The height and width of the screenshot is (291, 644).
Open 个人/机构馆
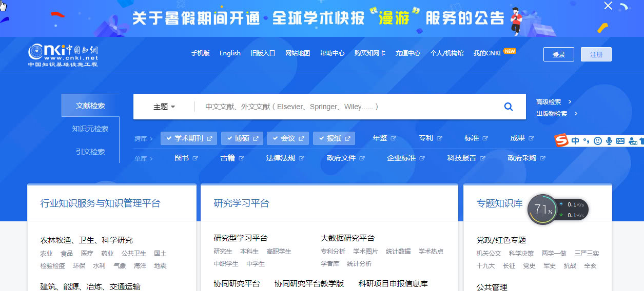[446, 53]
